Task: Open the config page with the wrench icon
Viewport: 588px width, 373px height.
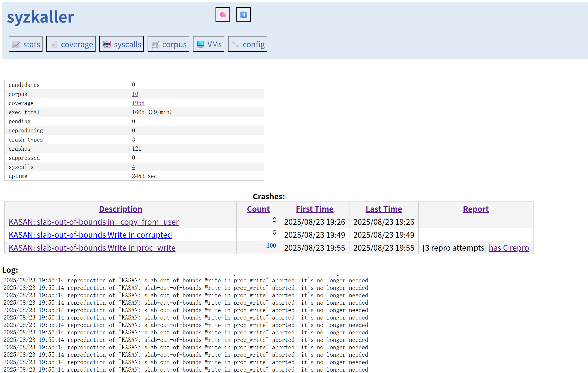Action: coord(247,44)
